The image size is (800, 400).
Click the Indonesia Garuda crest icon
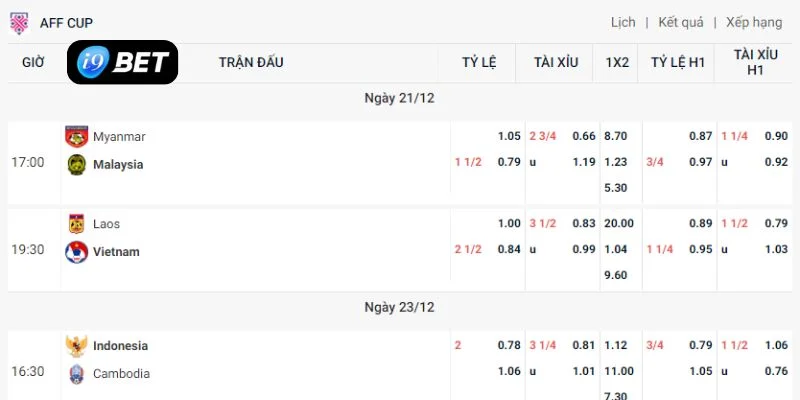(77, 346)
